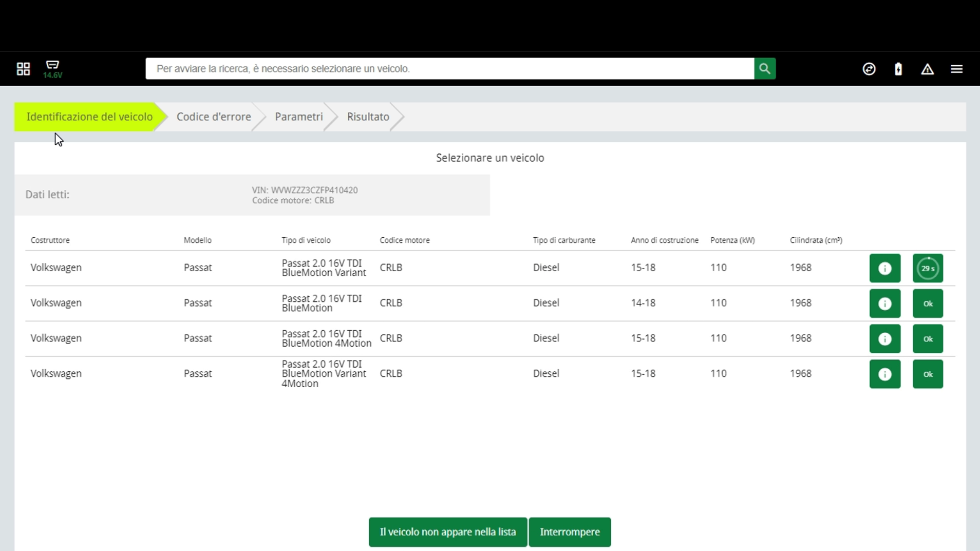Viewport: 980px width, 551px height.
Task: Open the warning triangle icon
Action: tap(927, 69)
